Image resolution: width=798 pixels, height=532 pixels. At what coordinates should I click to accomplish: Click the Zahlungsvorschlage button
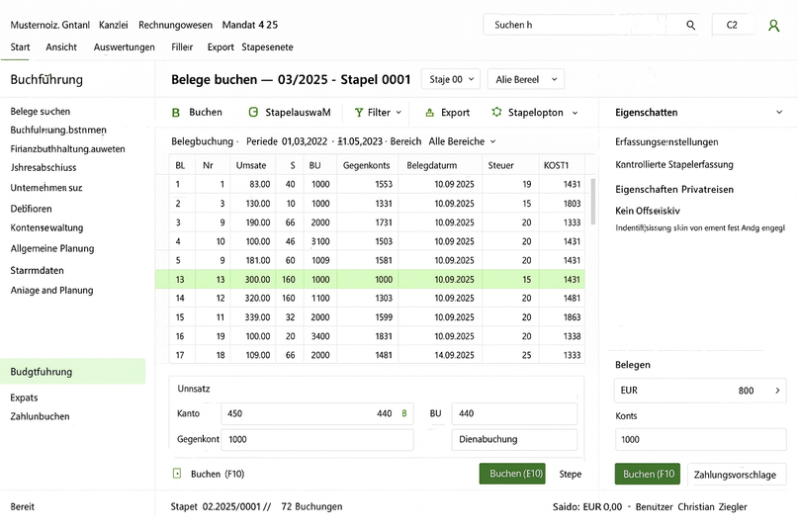point(737,475)
